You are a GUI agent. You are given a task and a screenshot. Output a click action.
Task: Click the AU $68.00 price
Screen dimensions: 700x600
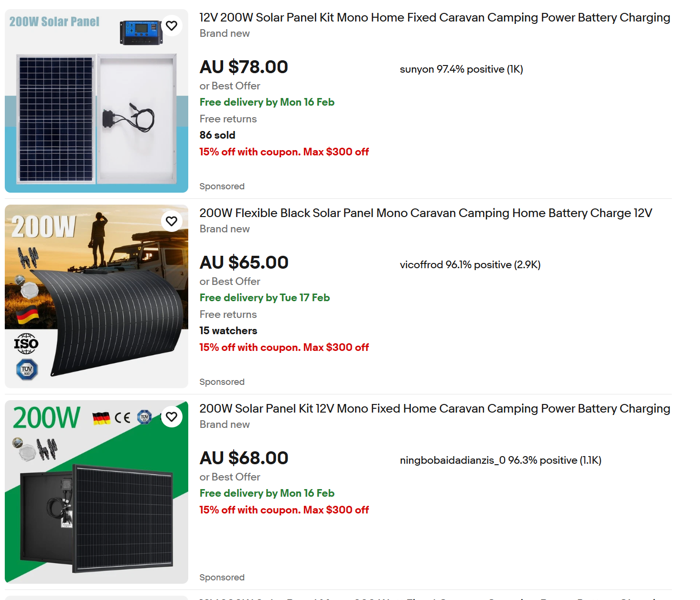pyautogui.click(x=244, y=458)
